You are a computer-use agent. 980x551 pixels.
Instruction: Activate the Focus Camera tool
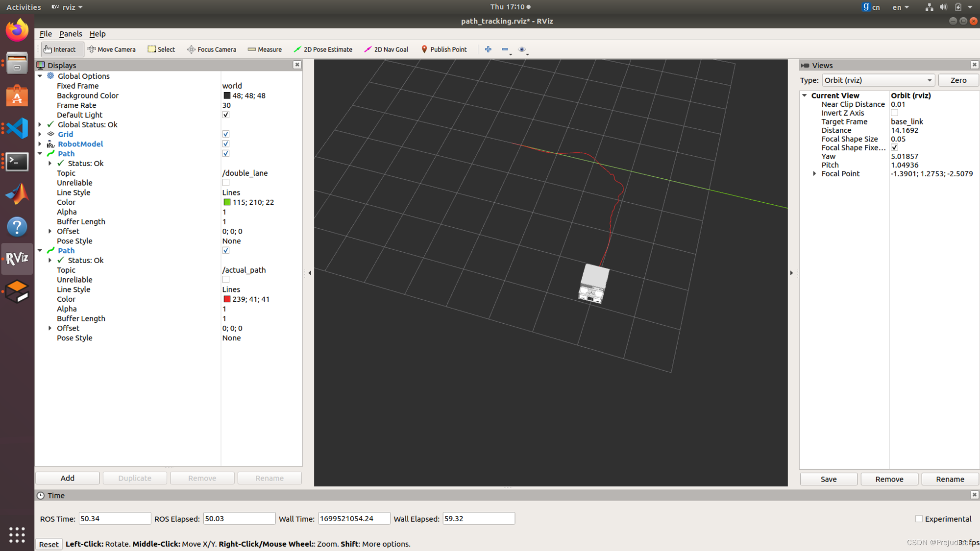click(x=212, y=49)
